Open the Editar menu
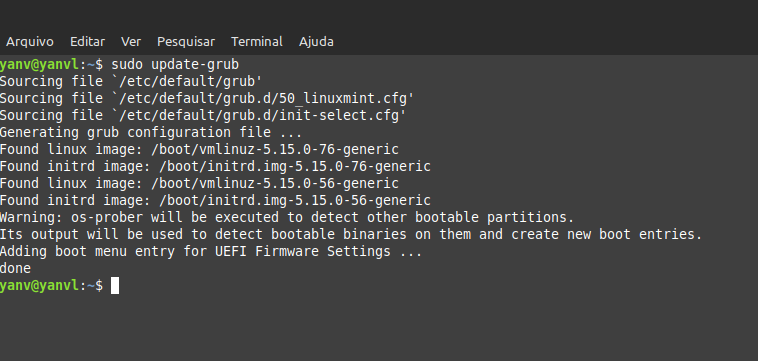Screen dimensions: 758x361 tap(87, 42)
